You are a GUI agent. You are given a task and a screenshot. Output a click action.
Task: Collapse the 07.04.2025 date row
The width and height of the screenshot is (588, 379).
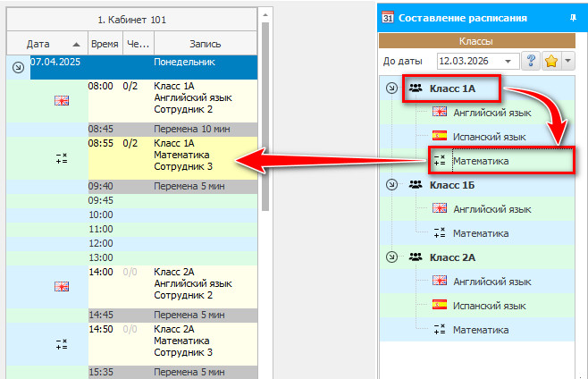[17, 66]
